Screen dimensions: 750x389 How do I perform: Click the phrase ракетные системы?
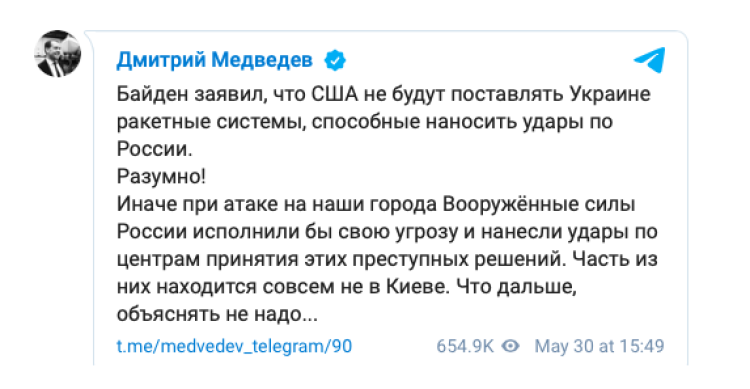tap(211, 122)
